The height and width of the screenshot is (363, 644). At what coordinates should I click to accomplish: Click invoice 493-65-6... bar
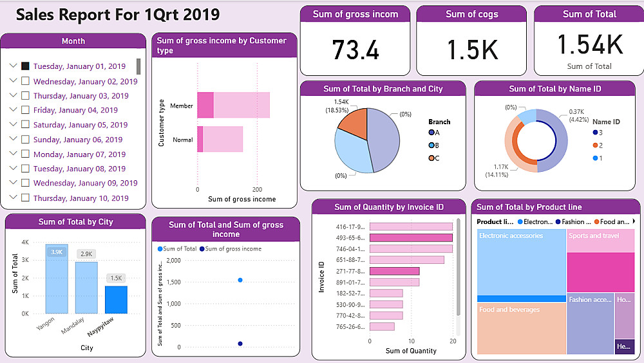click(411, 237)
